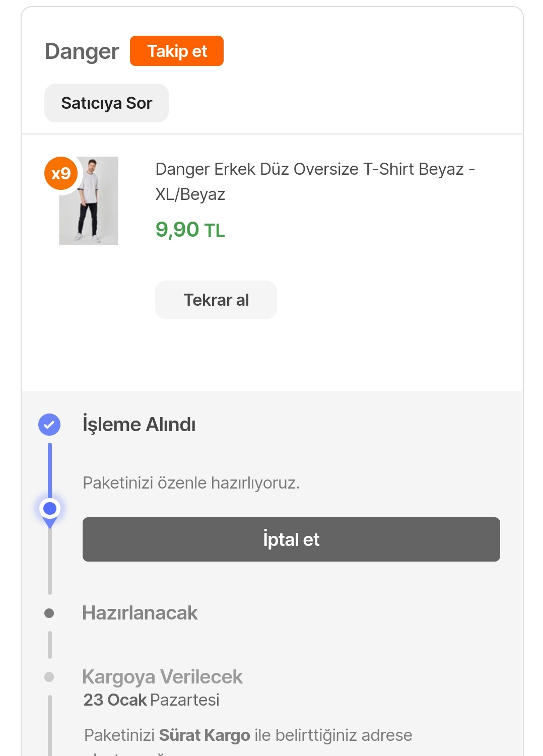543x756 pixels.
Task: Select the current progress marker dot
Action: [50, 509]
